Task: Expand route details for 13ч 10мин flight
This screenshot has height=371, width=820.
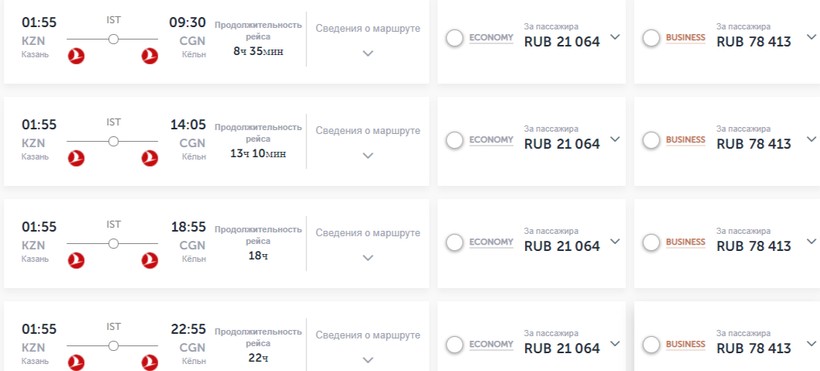Action: [368, 155]
